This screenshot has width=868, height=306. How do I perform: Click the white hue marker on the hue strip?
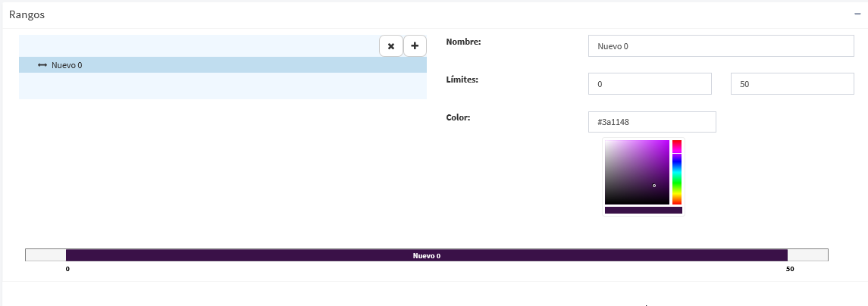point(677,153)
